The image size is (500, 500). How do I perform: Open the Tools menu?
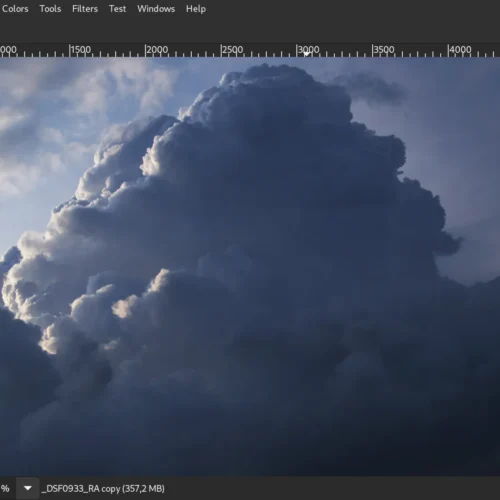(x=50, y=9)
